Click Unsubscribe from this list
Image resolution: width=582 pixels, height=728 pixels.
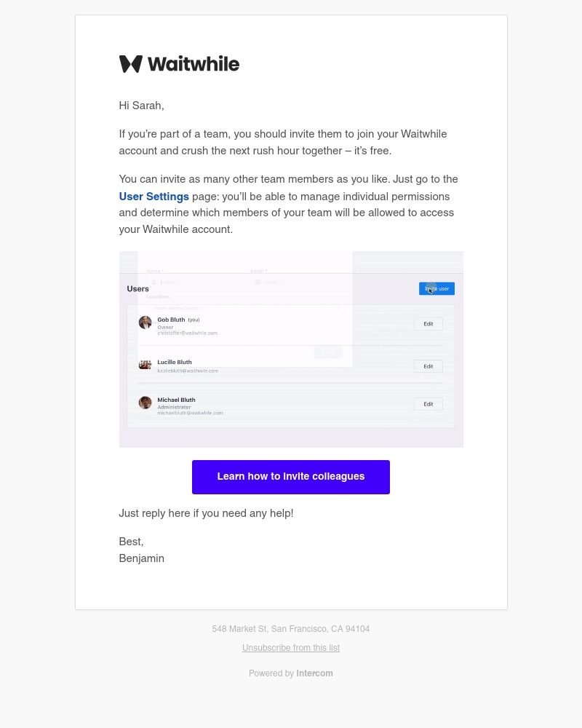(291, 648)
